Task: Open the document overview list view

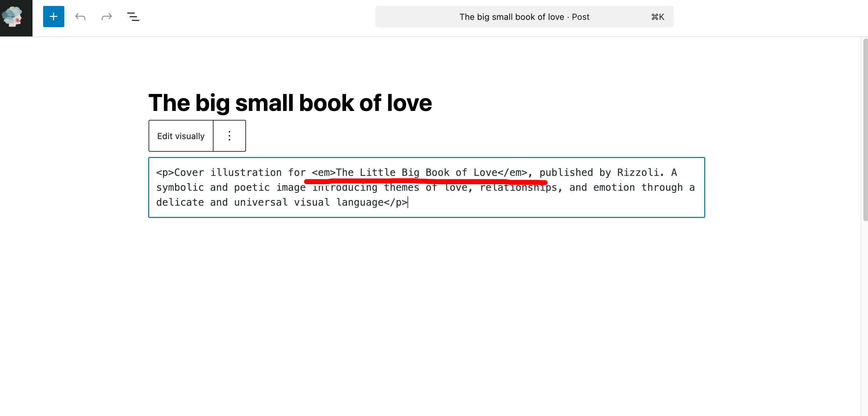Action: [x=133, y=17]
